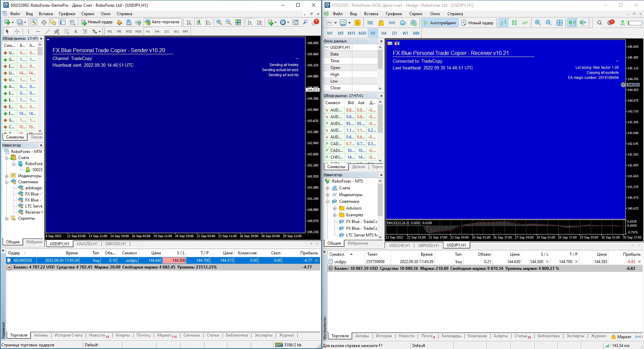
Task: Switch to the Маркет tab in MT4
Action: tap(164, 335)
